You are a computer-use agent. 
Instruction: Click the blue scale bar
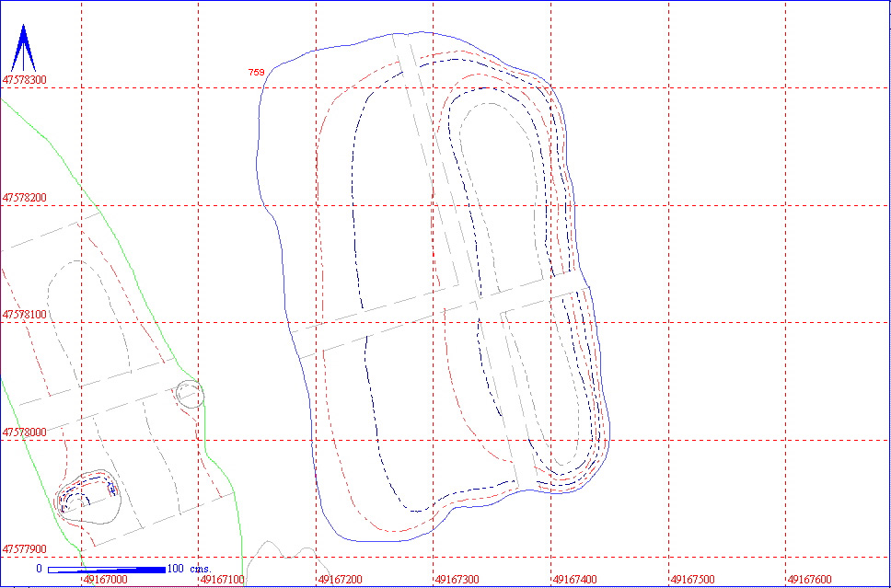107,570
